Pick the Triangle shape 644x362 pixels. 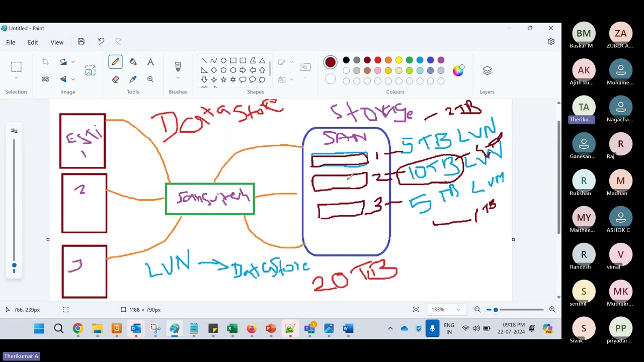click(x=262, y=60)
